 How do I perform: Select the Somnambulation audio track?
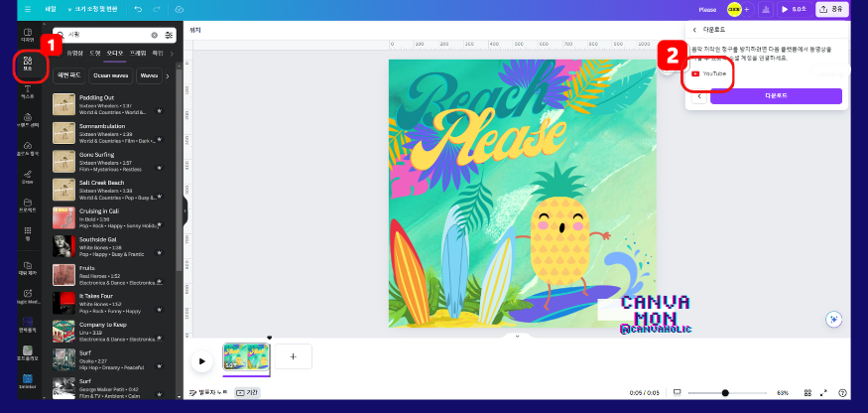[x=108, y=132]
